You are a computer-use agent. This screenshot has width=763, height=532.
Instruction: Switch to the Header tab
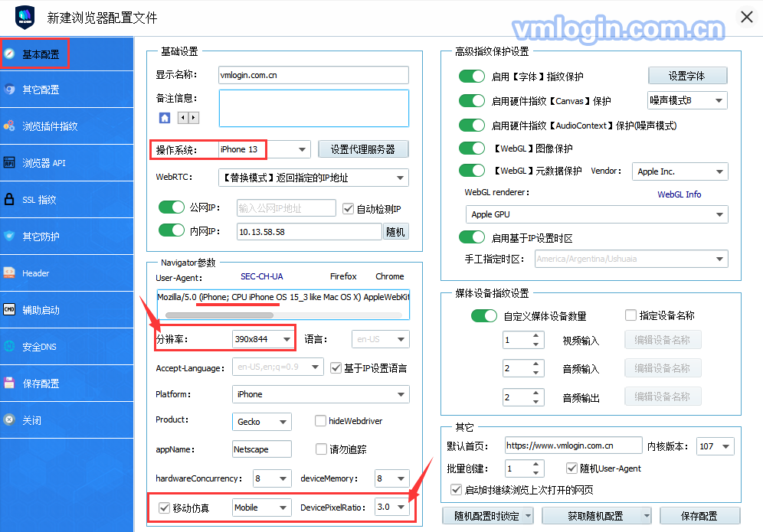click(67, 273)
